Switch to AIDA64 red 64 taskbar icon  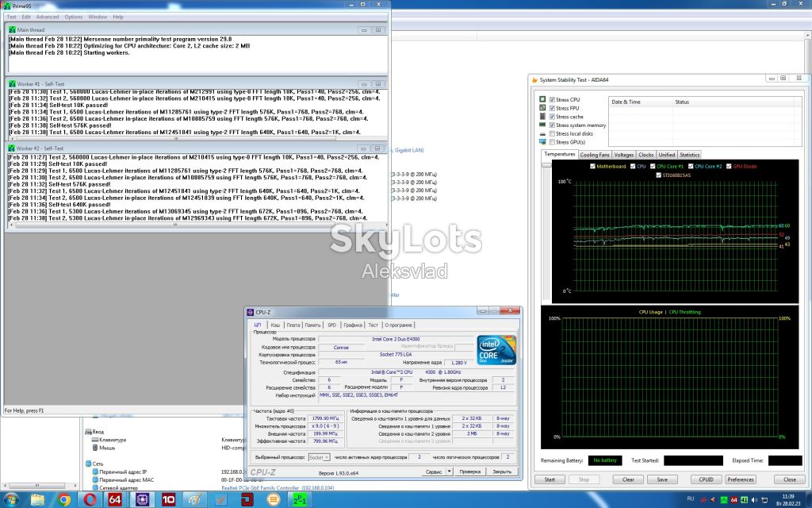pos(115,500)
